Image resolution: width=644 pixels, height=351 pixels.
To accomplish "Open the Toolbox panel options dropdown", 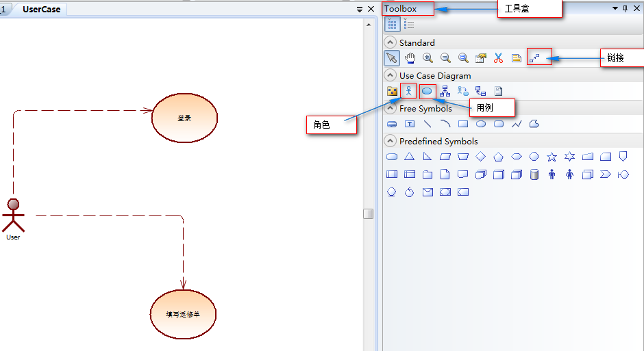I will [615, 8].
